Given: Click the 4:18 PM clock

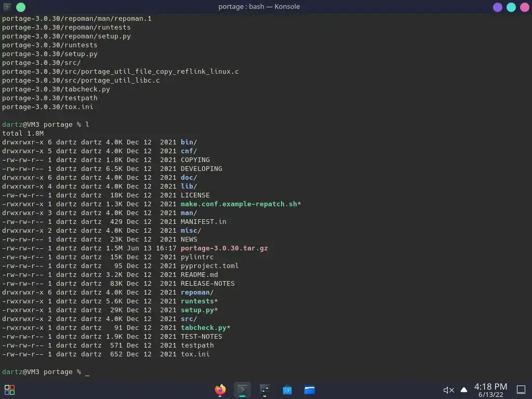Looking at the screenshot, I should coord(490,387).
